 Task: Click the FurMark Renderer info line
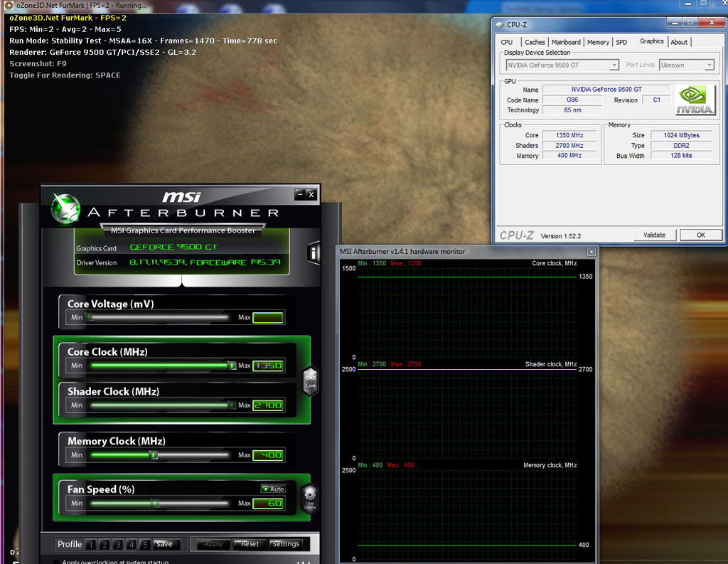point(102,52)
